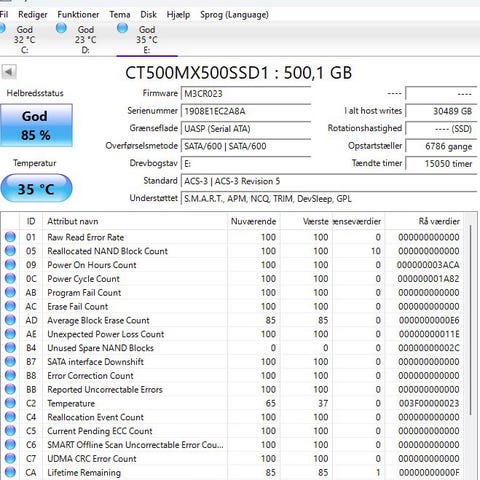Click raw value 003F00000023 for Temperature
Screen dimensions: 480x480
pyautogui.click(x=429, y=403)
